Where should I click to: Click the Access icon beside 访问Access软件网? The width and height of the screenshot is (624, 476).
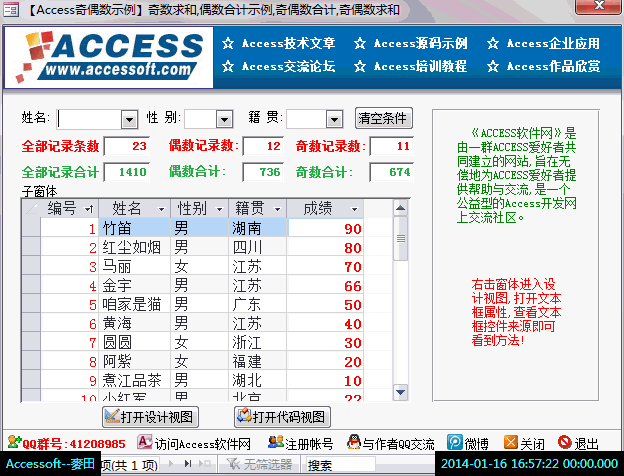point(144,442)
